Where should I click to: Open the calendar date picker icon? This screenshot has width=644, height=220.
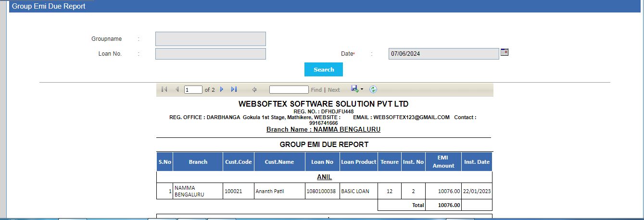coord(504,52)
